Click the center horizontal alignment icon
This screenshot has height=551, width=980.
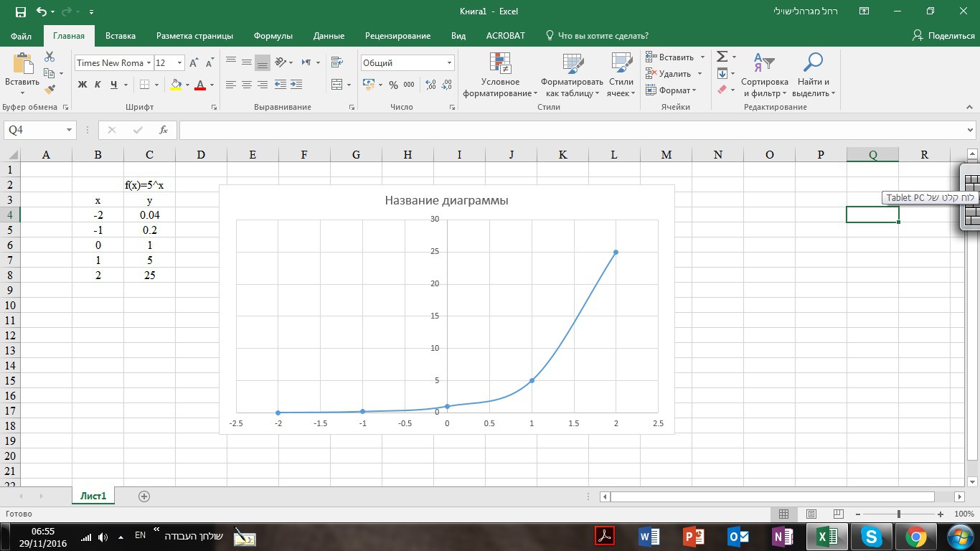tap(247, 85)
